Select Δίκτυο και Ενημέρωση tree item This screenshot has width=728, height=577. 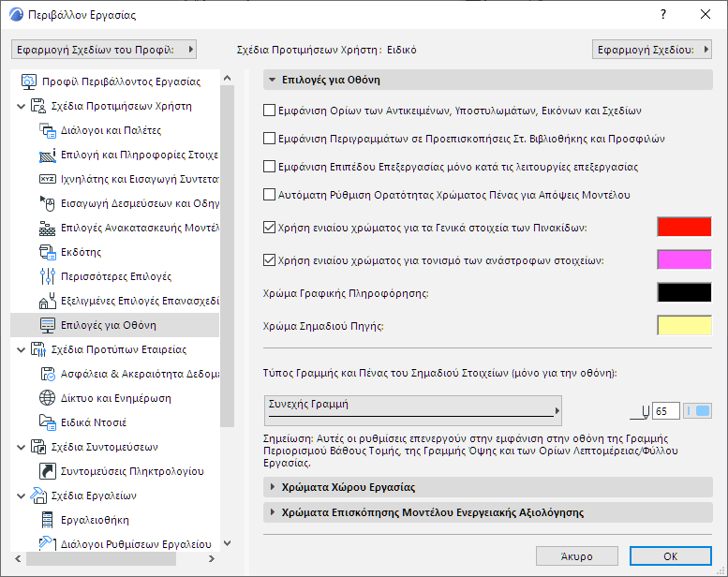116,398
